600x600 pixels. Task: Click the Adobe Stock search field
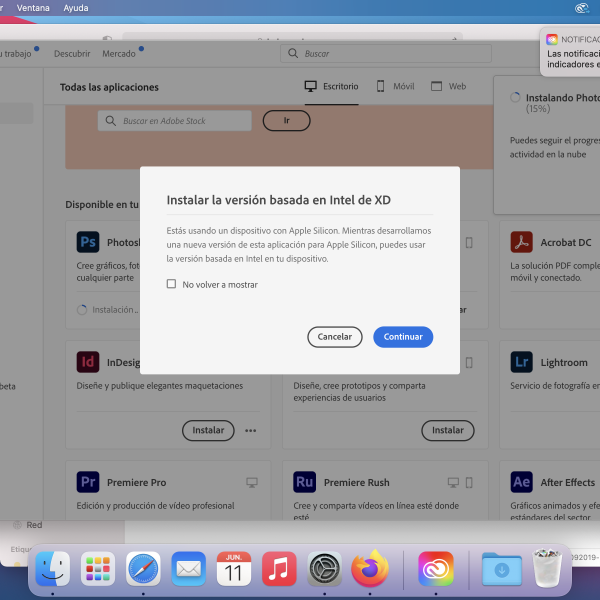(174, 121)
